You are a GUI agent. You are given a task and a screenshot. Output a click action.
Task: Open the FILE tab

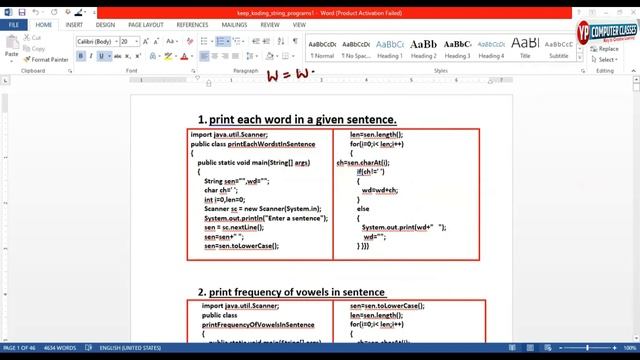pyautogui.click(x=13, y=25)
